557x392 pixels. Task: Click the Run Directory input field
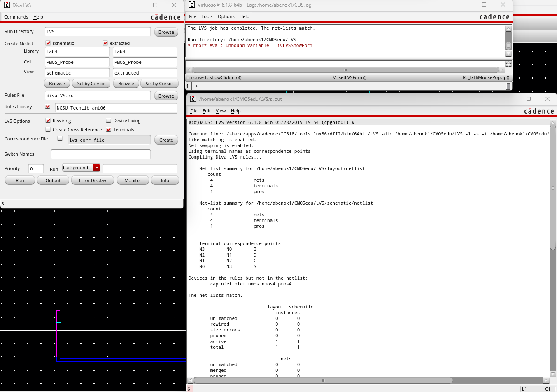tap(98, 32)
